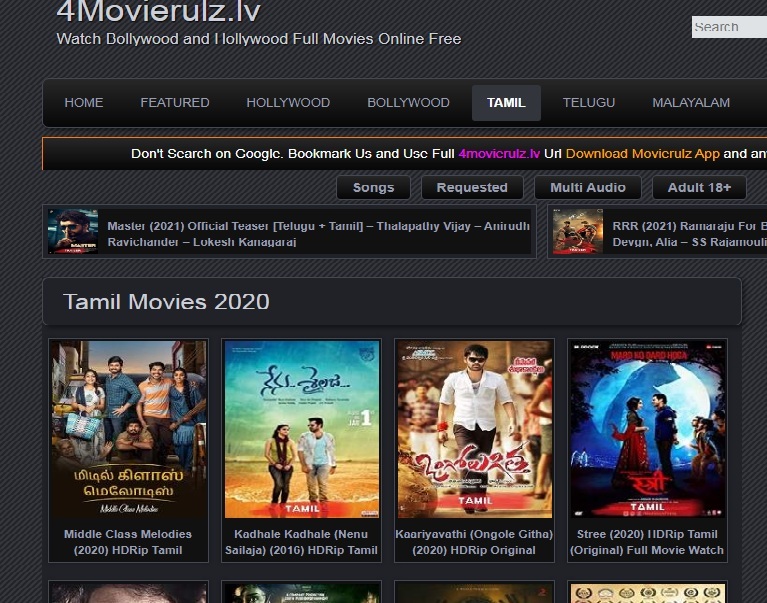
Task: Click the Search input box
Action: pyautogui.click(x=729, y=27)
